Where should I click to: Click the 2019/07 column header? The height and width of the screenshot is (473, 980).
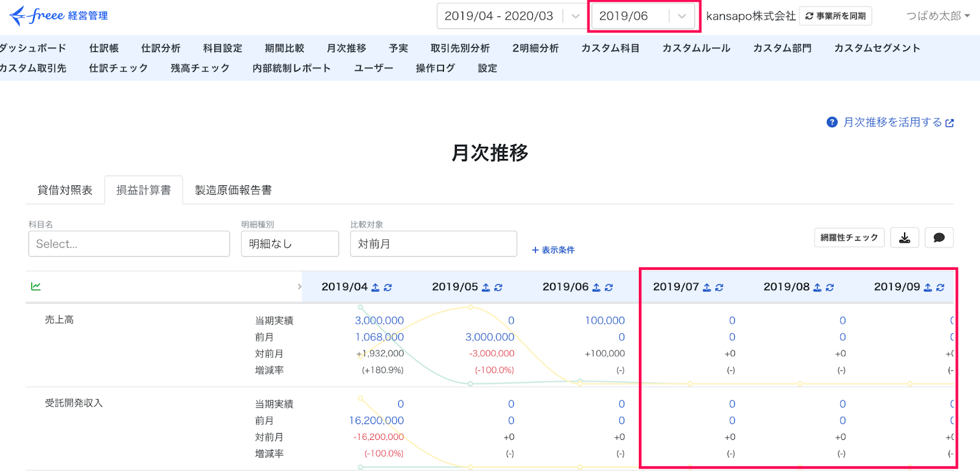[676, 287]
